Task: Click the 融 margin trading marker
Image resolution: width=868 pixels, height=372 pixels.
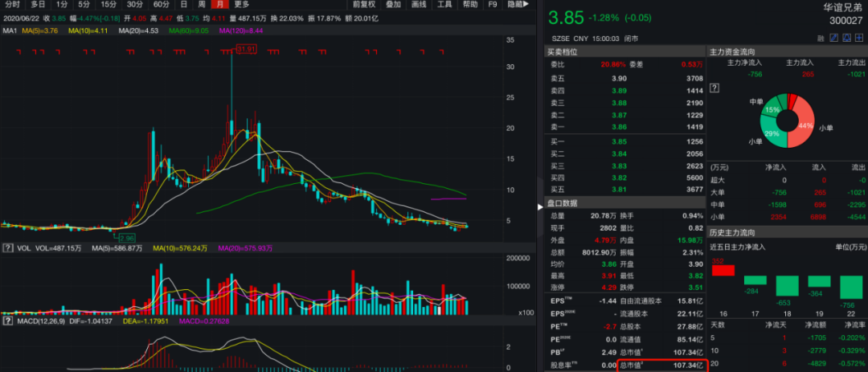Action: click(821, 37)
